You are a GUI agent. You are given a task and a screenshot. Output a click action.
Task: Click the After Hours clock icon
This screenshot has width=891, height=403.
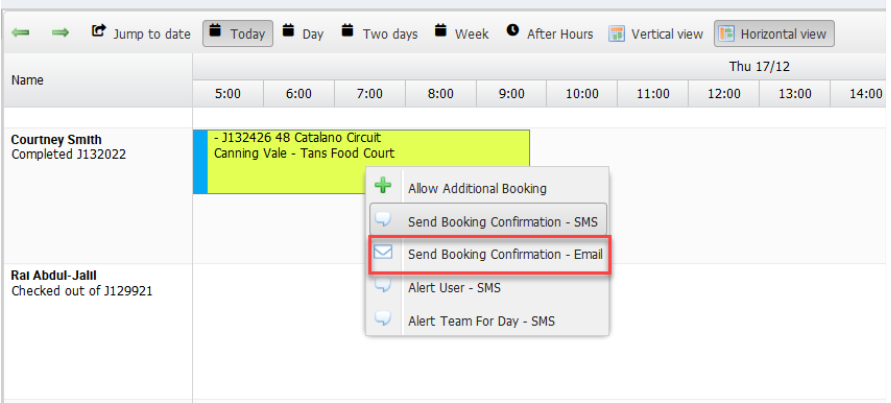click(513, 32)
